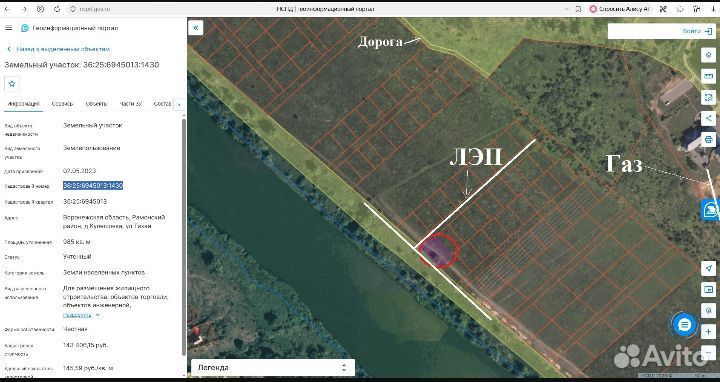
Task: Click the info panel vertical scrollbar
Action: [184, 236]
